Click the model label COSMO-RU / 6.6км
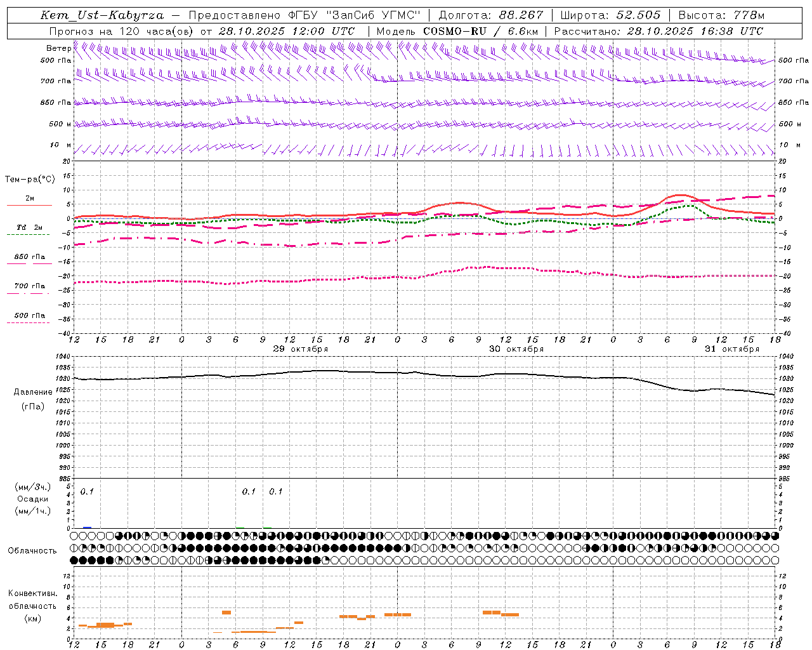The height and width of the screenshot is (650, 812). [480, 31]
